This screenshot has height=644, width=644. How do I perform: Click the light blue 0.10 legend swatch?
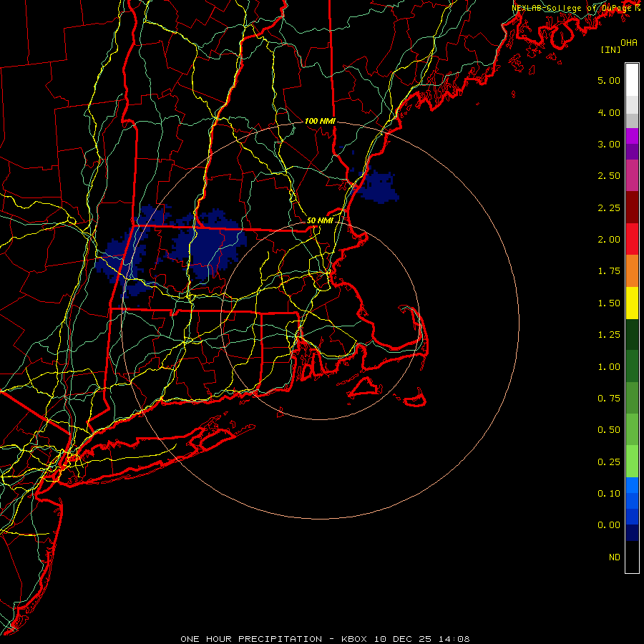click(632, 485)
